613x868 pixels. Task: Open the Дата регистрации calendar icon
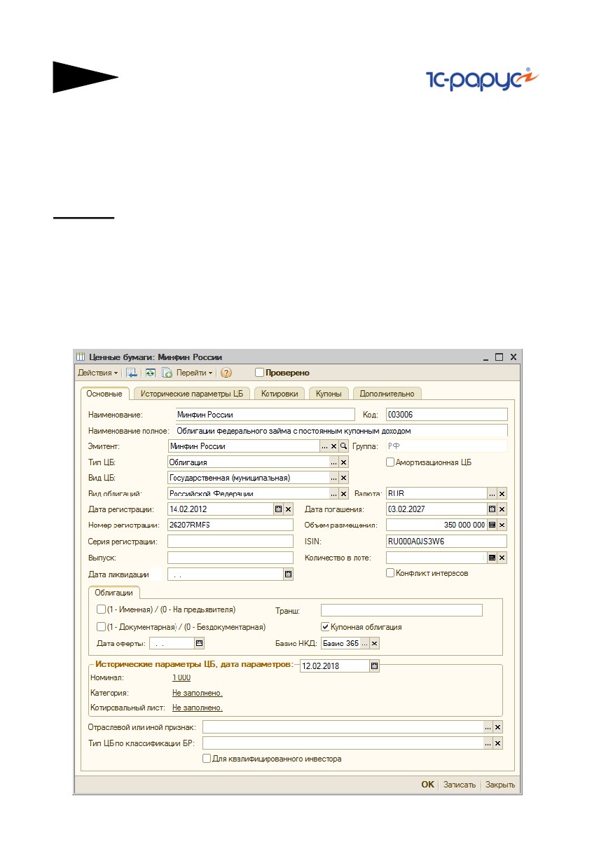pyautogui.click(x=278, y=509)
